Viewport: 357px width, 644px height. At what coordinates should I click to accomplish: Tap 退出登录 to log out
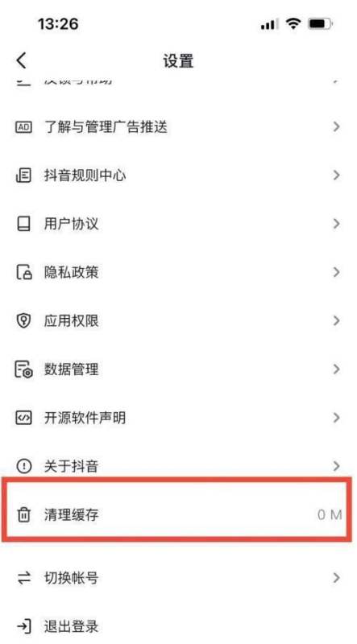71,627
